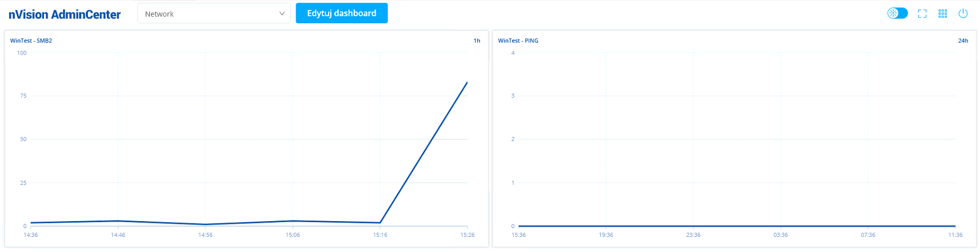Screen dimensions: 980x252
Task: Click the SMB2 line peak at 15:26
Action: pyautogui.click(x=467, y=82)
